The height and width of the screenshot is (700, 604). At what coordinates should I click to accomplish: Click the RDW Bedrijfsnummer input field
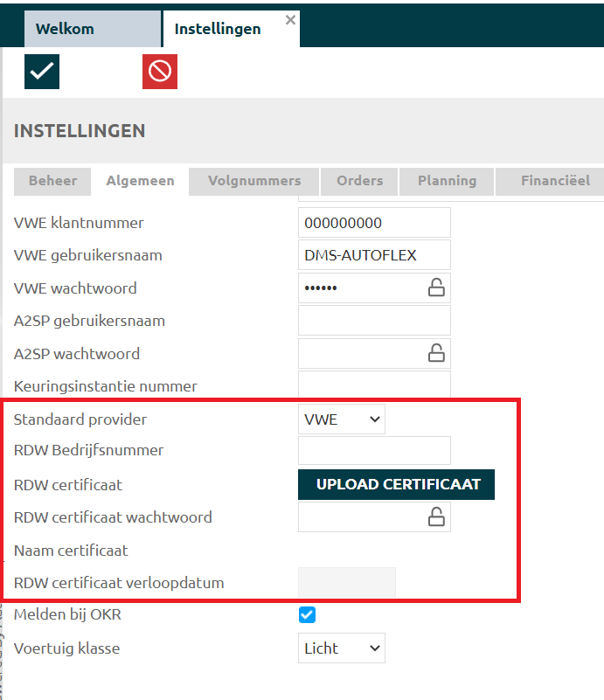point(374,451)
